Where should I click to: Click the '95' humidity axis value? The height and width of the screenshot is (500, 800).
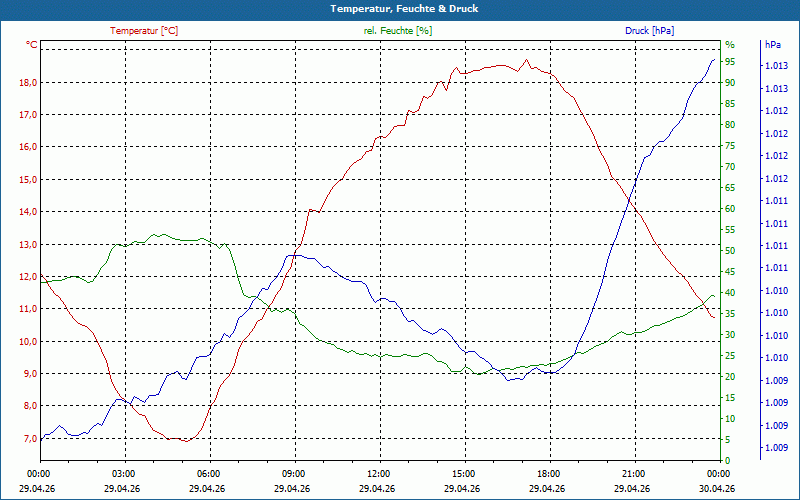click(730, 62)
